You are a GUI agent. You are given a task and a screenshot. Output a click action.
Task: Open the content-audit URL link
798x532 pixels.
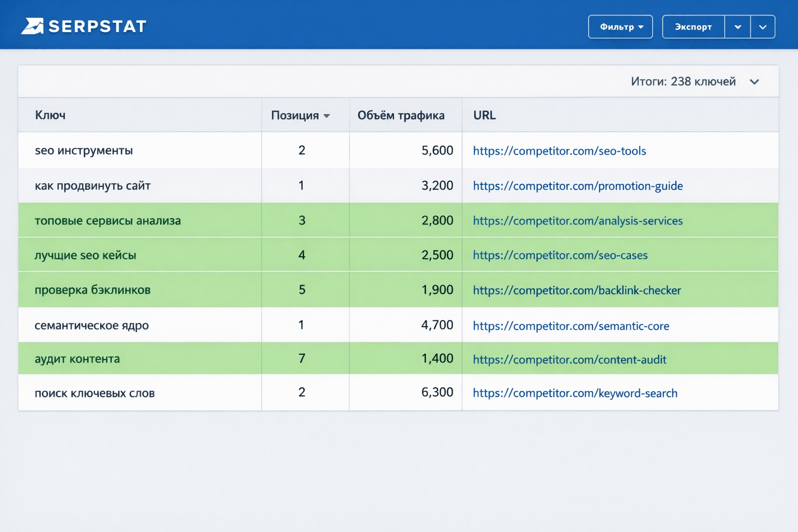pyautogui.click(x=569, y=360)
